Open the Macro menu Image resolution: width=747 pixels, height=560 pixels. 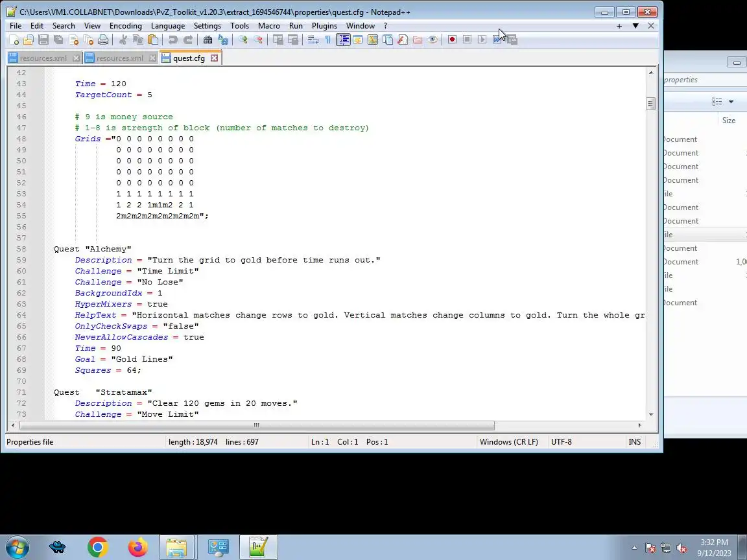pos(268,26)
